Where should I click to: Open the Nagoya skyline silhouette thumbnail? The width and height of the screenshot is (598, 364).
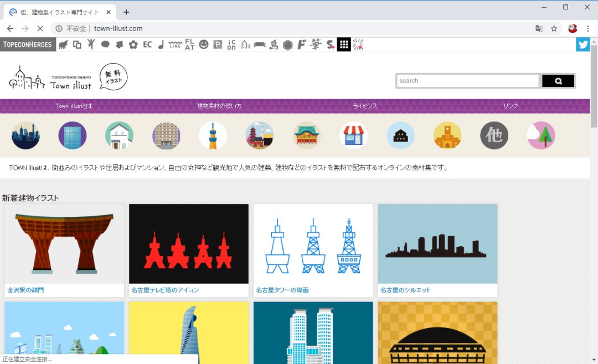click(x=437, y=244)
